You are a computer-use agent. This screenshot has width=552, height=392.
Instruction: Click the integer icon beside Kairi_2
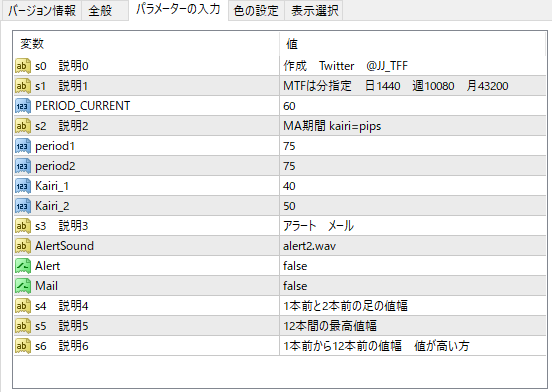coord(23,206)
